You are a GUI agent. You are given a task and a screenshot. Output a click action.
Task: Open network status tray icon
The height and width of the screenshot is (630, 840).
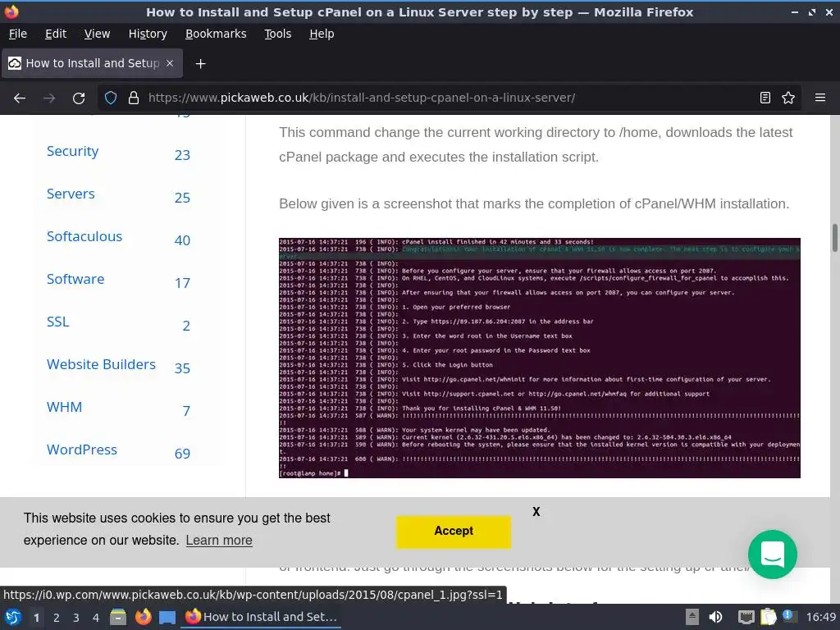746,617
